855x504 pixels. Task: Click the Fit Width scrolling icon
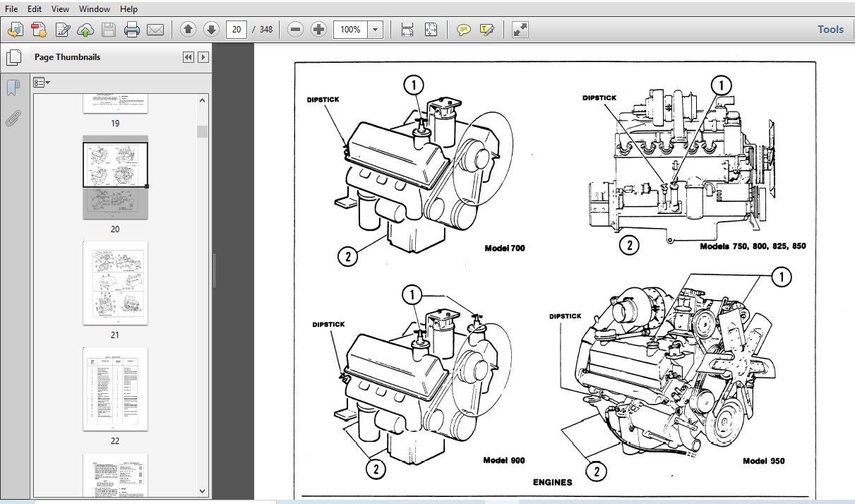point(407,30)
